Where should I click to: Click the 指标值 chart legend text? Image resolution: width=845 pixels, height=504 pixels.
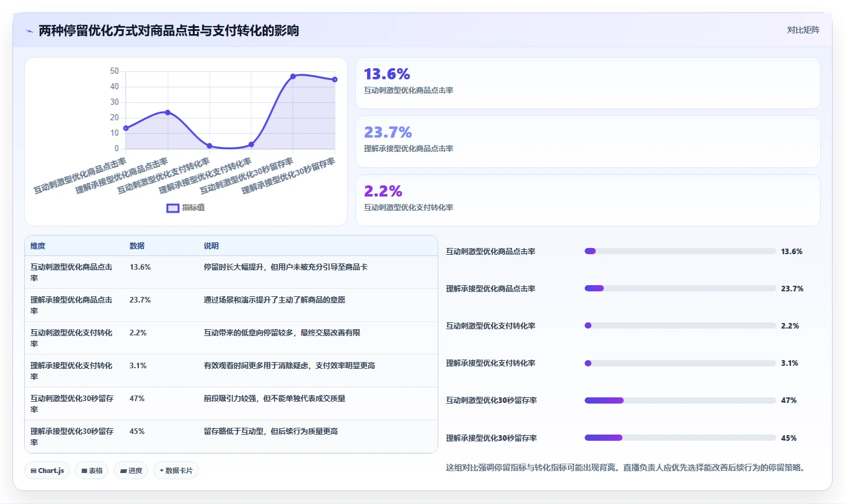click(193, 208)
